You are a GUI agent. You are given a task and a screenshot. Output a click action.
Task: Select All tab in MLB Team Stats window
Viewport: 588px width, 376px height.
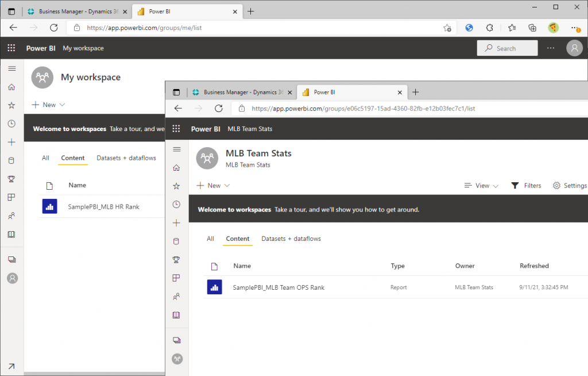coord(210,239)
